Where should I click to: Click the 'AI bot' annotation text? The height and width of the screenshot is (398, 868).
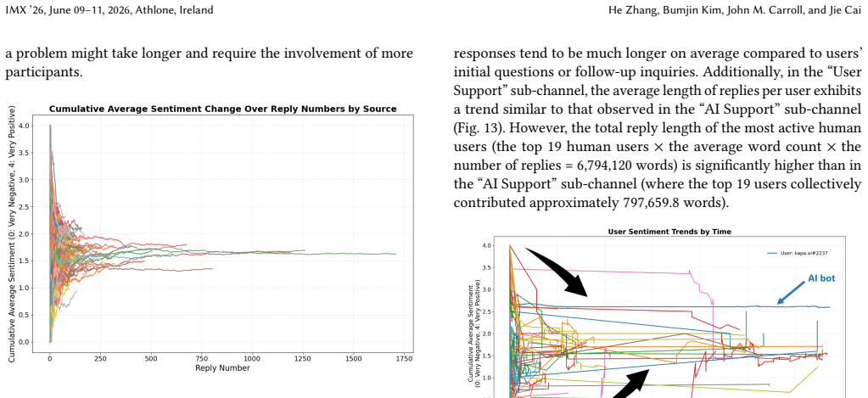821,277
